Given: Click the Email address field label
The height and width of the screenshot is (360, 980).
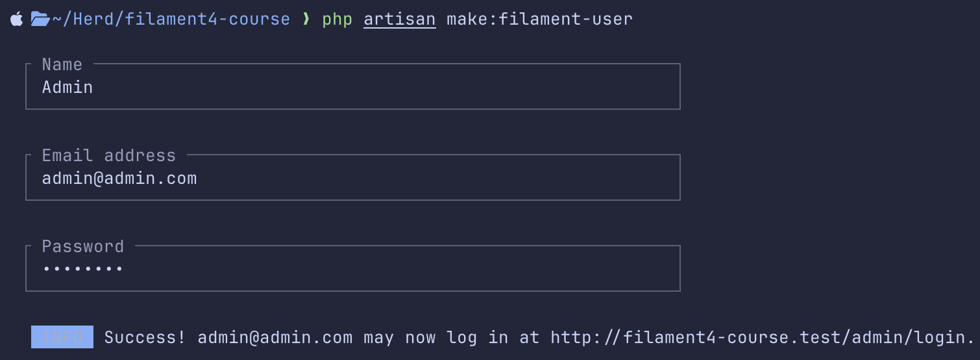Looking at the screenshot, I should [x=109, y=155].
